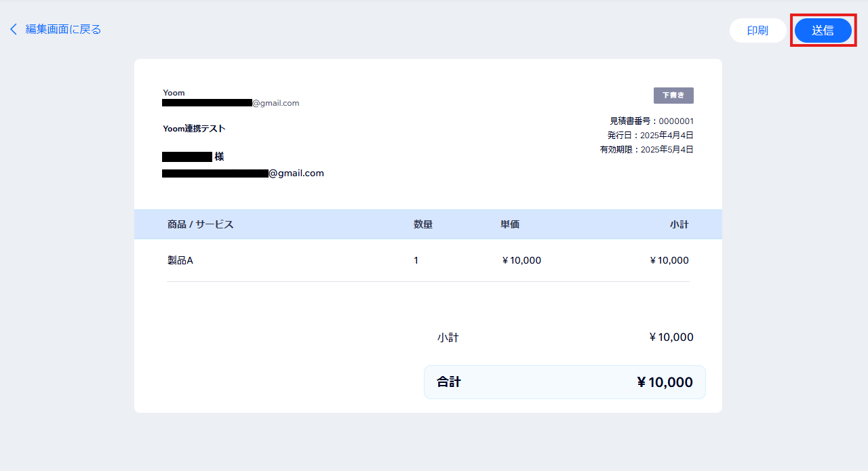The image size is (868, 471).
Task: Click the 小計 summary label below table
Action: 448,337
